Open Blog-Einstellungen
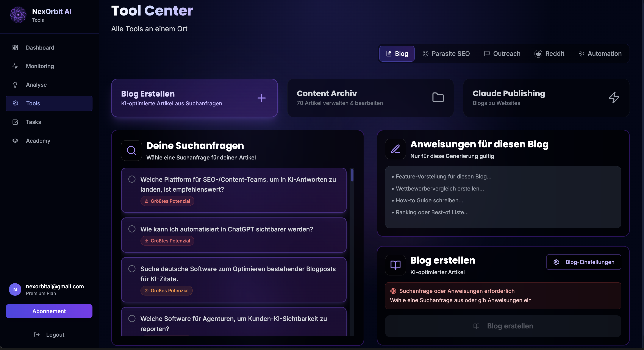 point(583,262)
